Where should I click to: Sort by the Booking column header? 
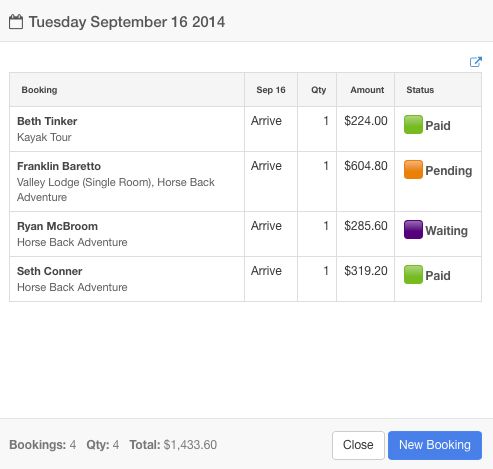[39, 90]
